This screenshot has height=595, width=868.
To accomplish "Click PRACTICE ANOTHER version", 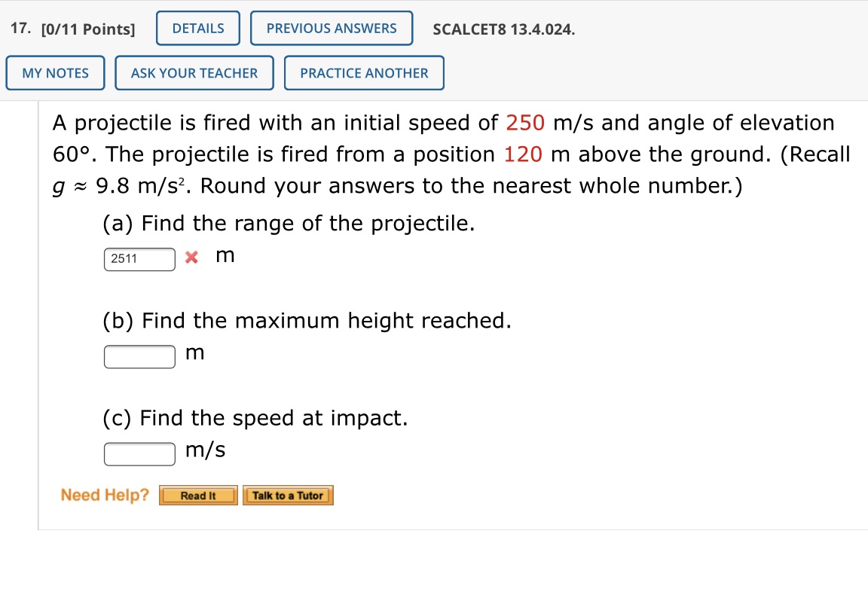I will [364, 72].
